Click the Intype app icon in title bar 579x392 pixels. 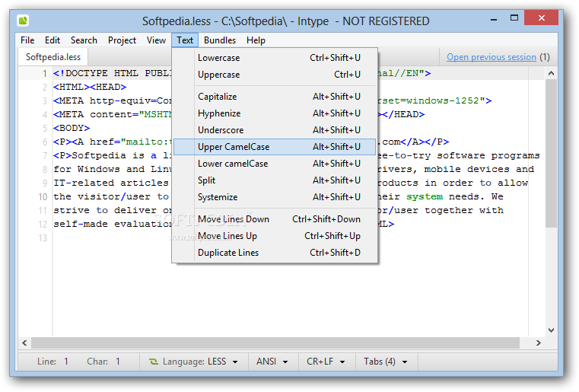pos(23,21)
